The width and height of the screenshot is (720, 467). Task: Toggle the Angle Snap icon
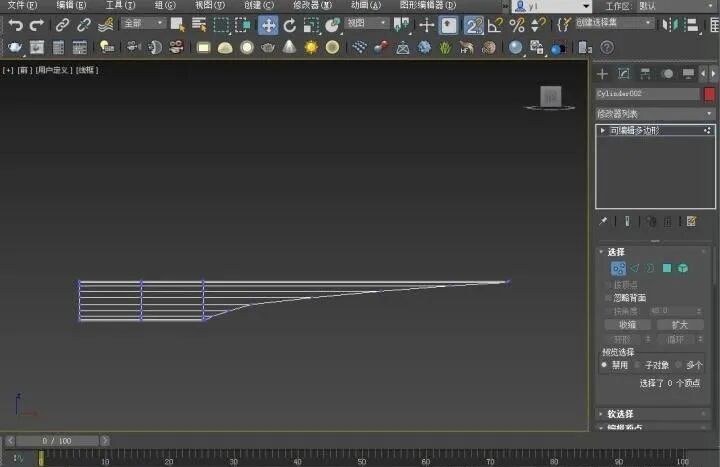coord(495,25)
